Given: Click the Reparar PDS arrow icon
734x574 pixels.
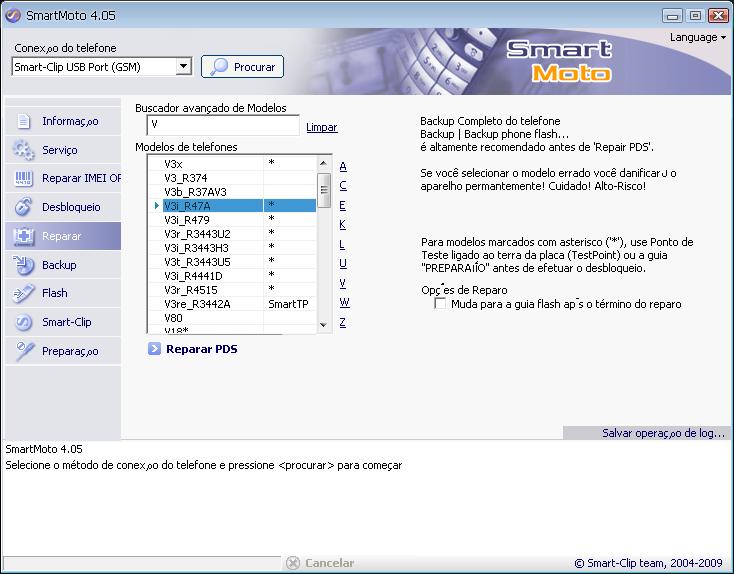Looking at the screenshot, I should (x=154, y=349).
